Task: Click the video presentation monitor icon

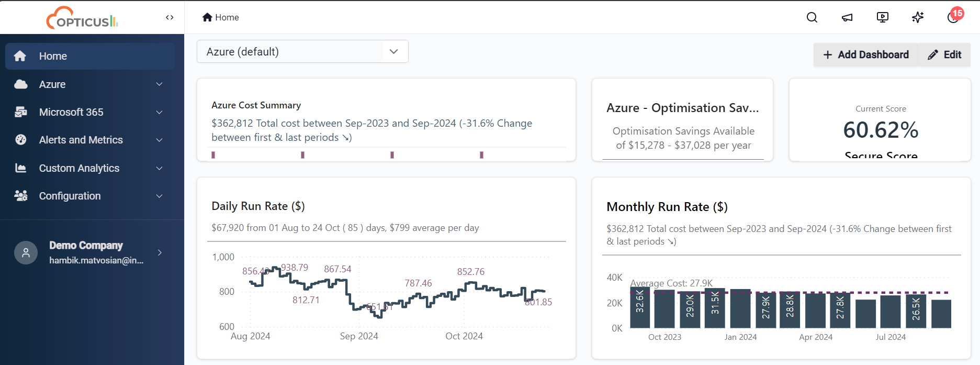Action: click(x=882, y=17)
